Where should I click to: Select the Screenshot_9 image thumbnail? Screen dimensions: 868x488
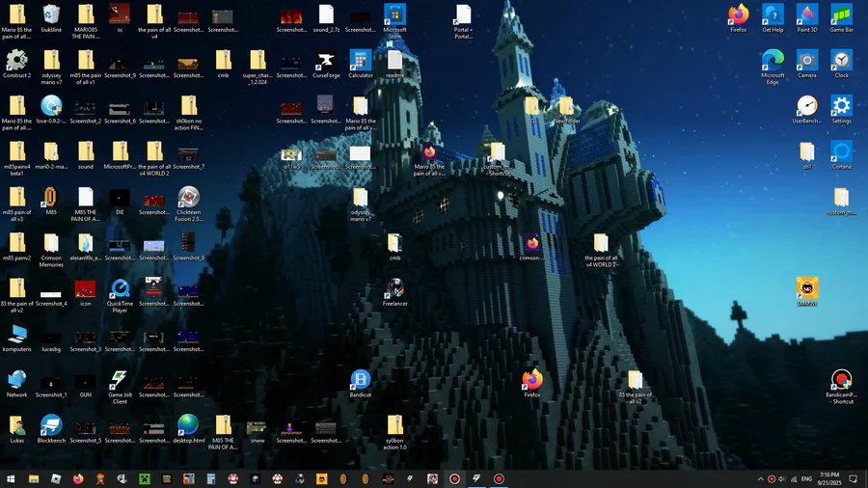tap(120, 65)
